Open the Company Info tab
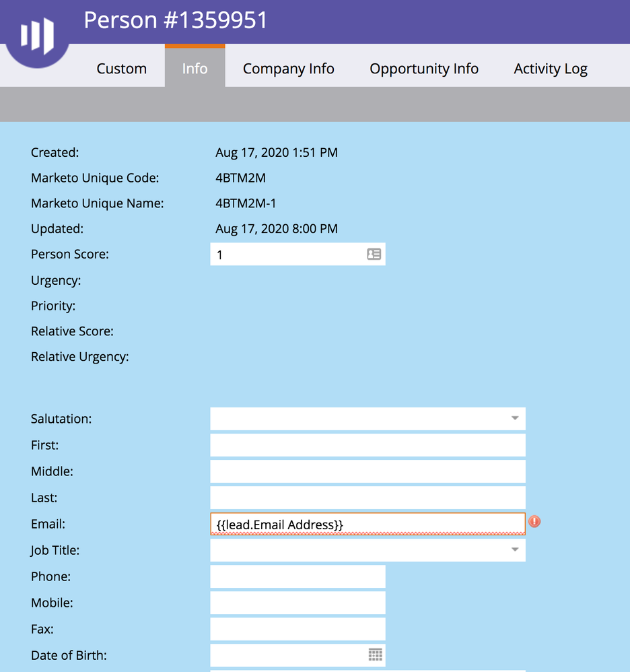The image size is (630, 672). [288, 69]
